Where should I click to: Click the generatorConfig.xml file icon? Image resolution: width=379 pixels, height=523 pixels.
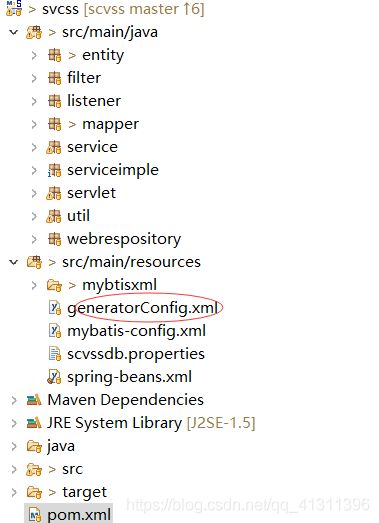(55, 308)
